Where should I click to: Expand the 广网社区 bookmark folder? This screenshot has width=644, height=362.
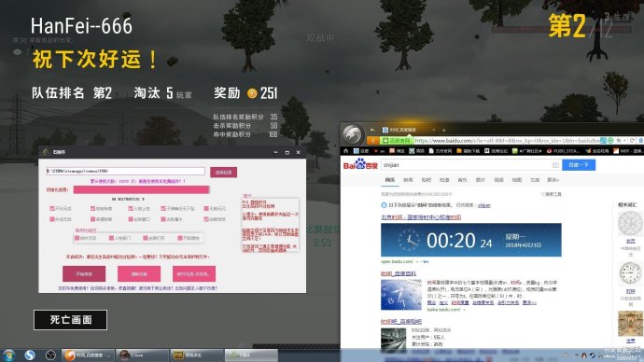(x=527, y=151)
